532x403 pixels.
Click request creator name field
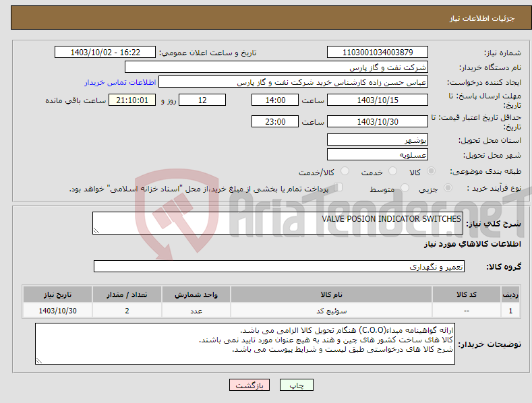(x=293, y=82)
